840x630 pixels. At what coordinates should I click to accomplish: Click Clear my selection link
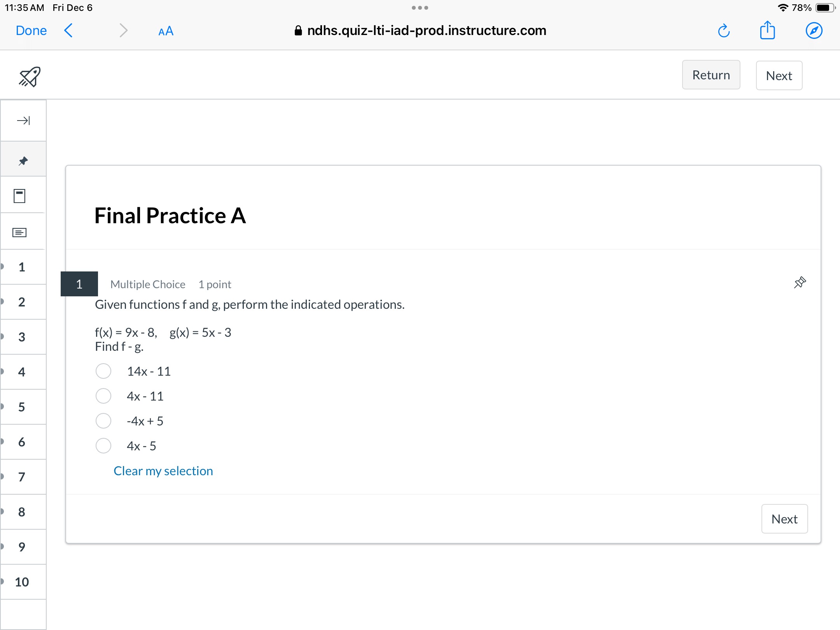(x=163, y=471)
